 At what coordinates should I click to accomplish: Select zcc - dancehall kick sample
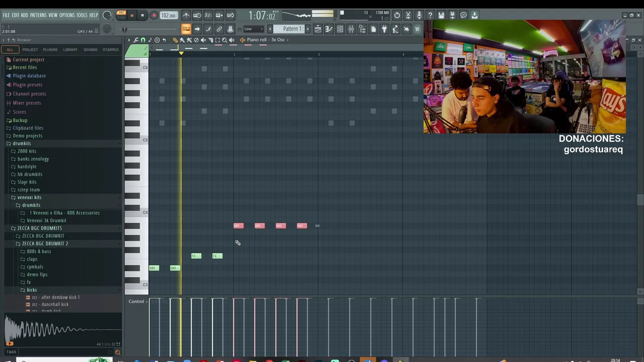pyautogui.click(x=50, y=304)
